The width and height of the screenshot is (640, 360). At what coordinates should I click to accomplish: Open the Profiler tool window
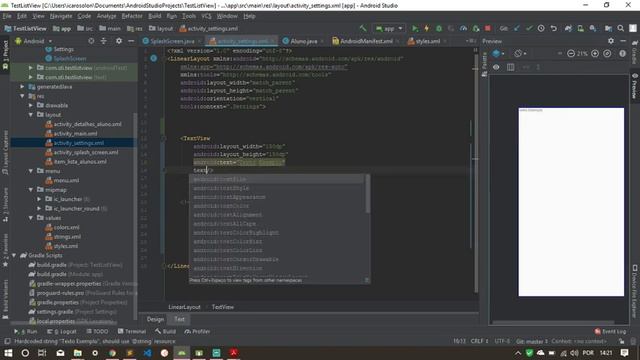pos(198,331)
